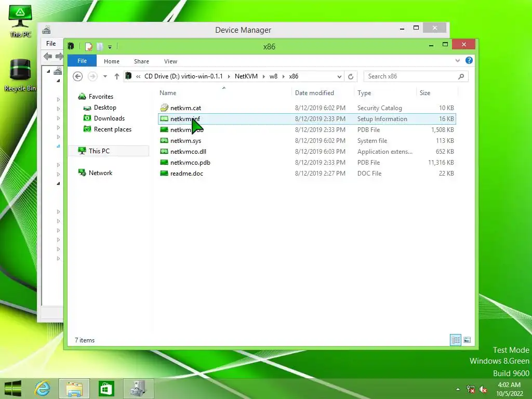532x399 pixels.
Task: Click the explorer window system icon
Action: point(71,46)
